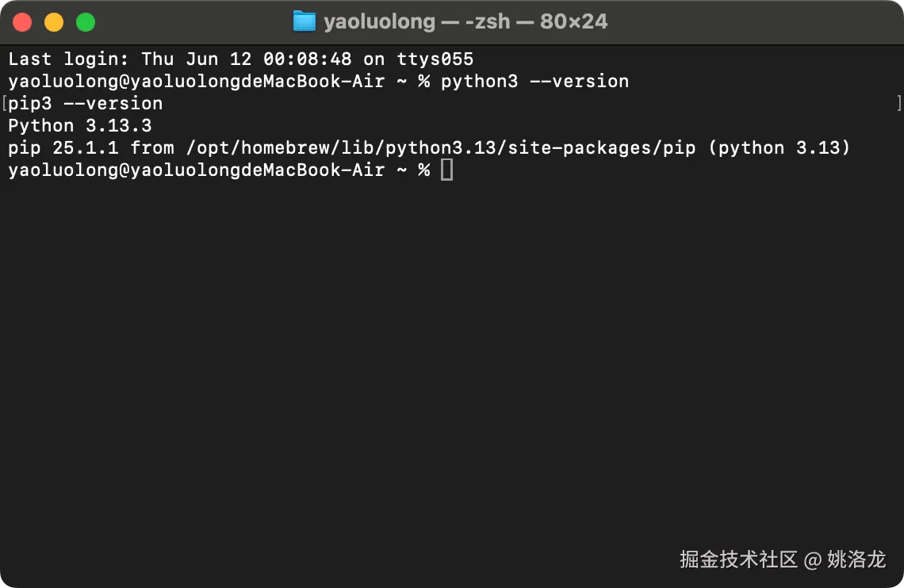
Task: Click the 掘金技术社区 watermark text
Action: pos(738,559)
